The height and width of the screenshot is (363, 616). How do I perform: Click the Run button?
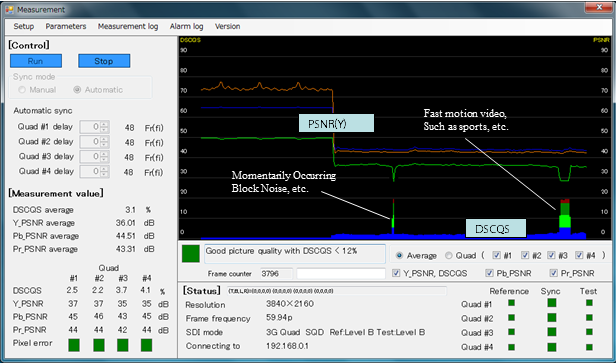36,61
